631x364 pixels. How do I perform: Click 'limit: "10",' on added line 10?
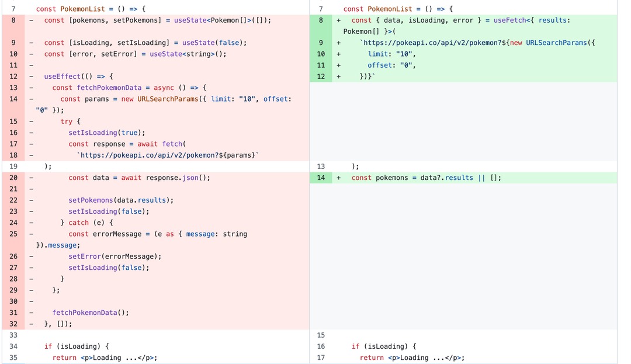pyautogui.click(x=391, y=54)
